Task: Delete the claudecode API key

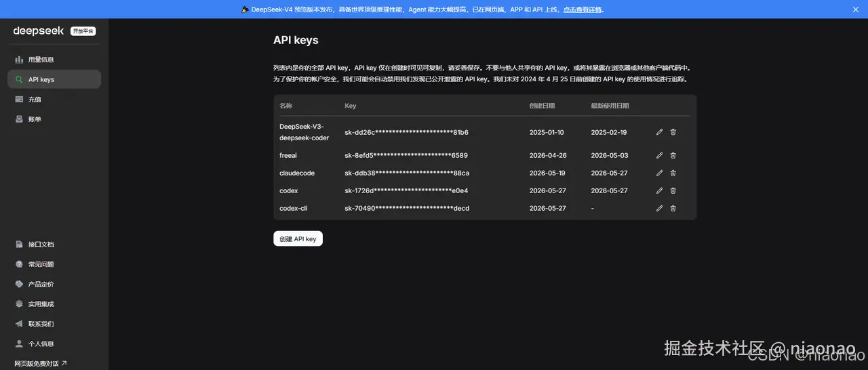Action: (673, 173)
